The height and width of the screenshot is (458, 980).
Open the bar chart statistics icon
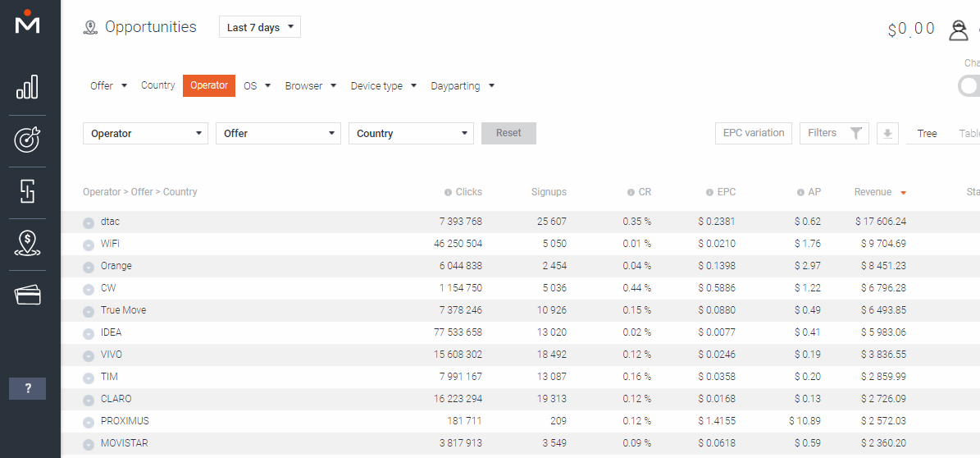[x=28, y=86]
